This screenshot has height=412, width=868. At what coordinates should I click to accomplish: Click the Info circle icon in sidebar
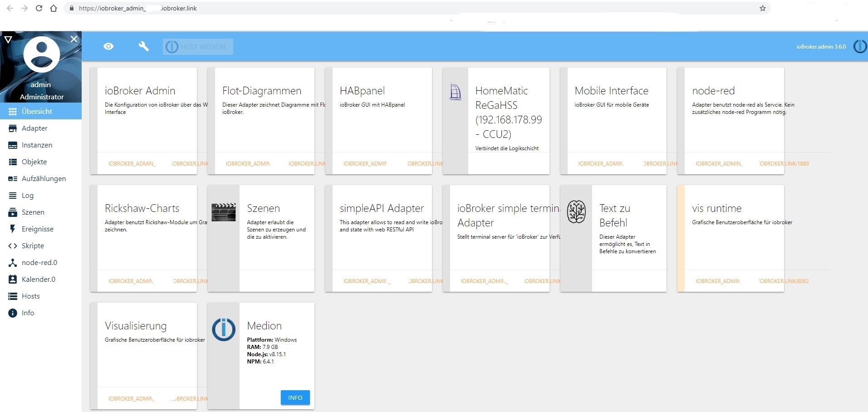[13, 313]
